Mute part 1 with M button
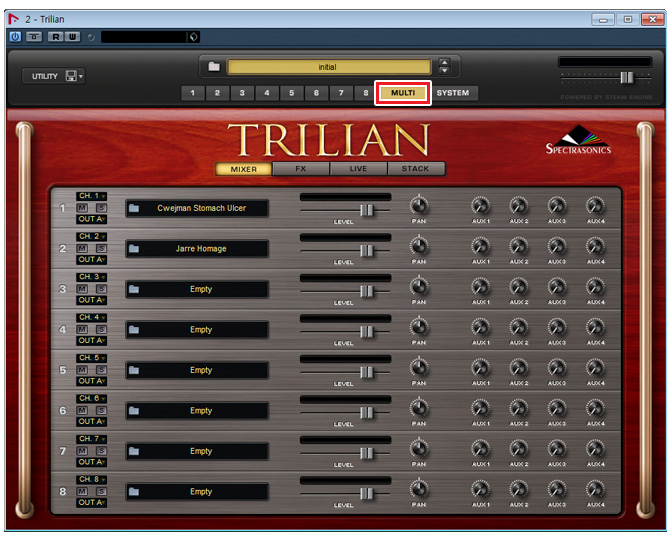 click(x=82, y=208)
